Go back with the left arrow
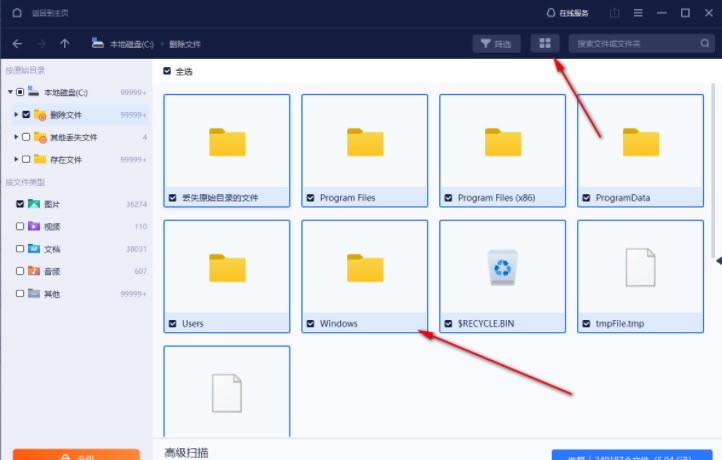722x460 pixels. click(x=17, y=44)
